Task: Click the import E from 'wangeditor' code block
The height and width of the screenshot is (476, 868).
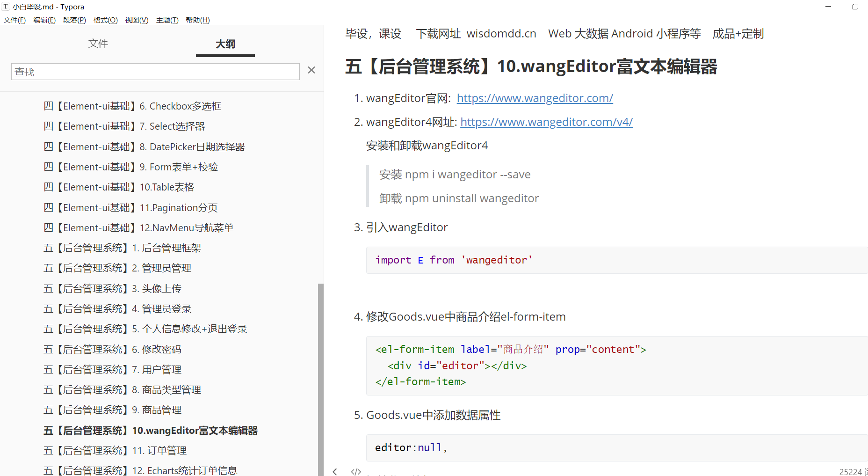Action: coord(617,260)
